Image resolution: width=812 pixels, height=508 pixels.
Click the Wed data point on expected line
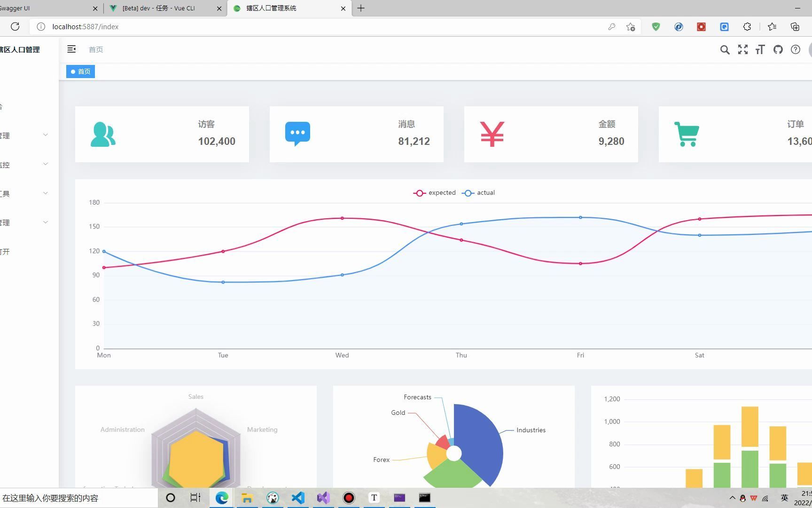[342, 218]
